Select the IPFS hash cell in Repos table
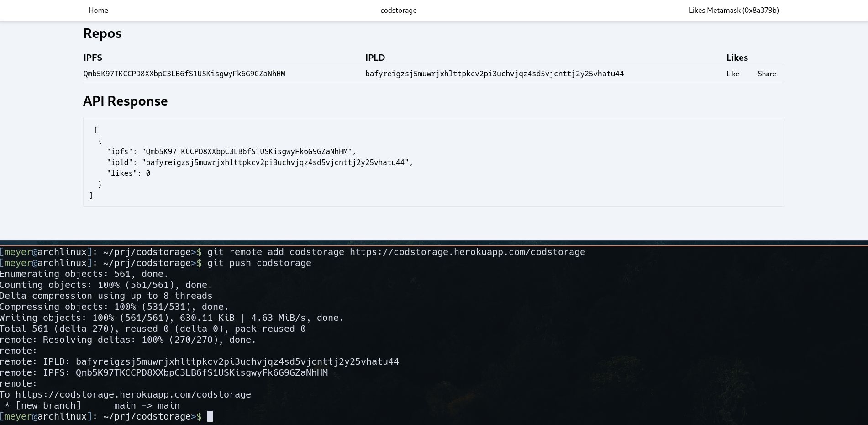 pos(184,74)
